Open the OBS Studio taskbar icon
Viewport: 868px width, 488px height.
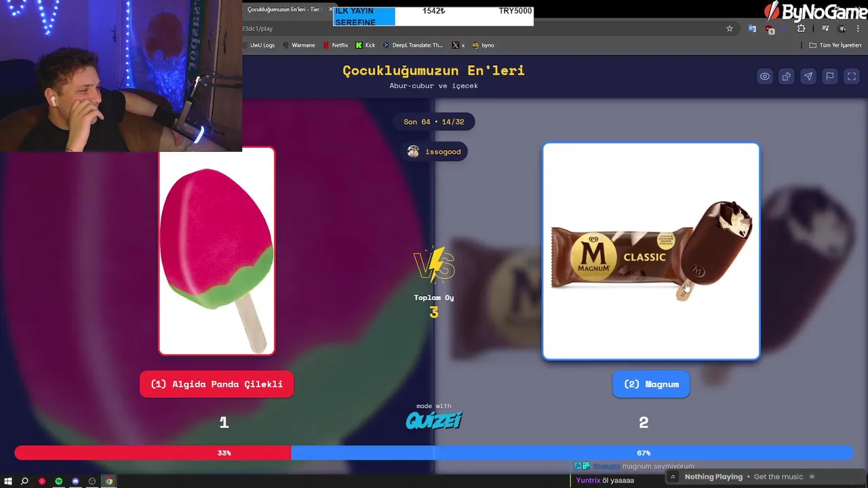92,481
